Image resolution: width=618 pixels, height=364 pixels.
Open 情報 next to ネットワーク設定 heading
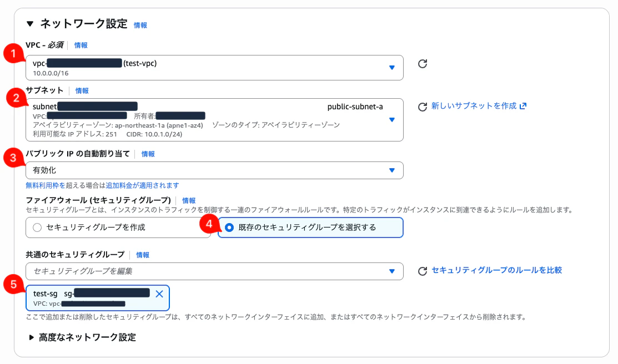point(139,25)
